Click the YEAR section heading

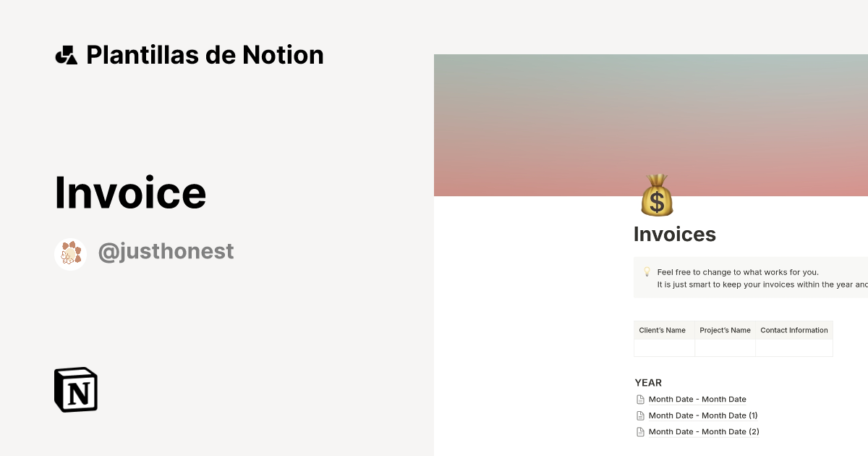648,382
